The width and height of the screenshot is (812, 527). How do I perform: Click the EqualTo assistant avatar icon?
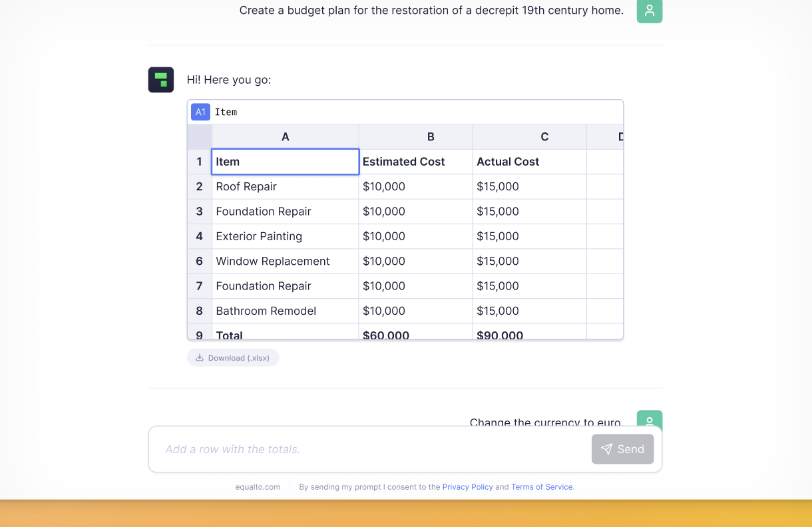click(161, 80)
